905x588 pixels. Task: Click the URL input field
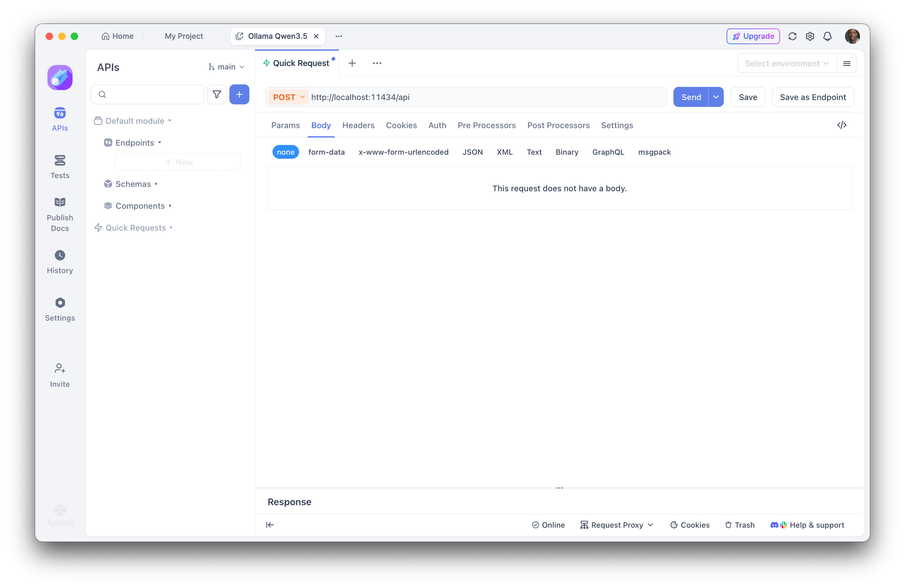487,97
